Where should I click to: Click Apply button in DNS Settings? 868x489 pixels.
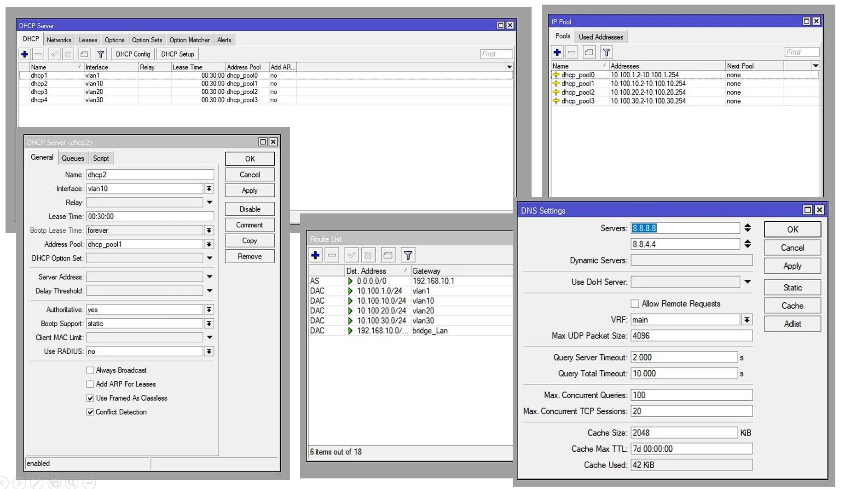[793, 266]
